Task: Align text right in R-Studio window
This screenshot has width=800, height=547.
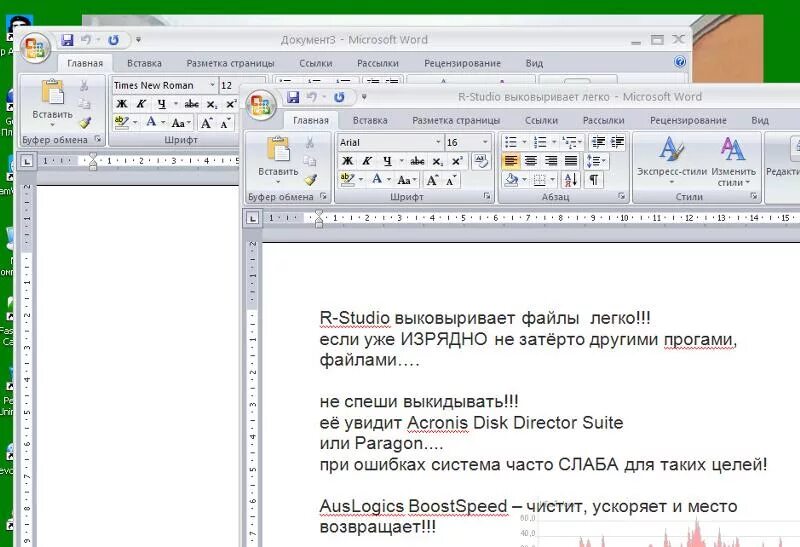Action: coord(551,161)
